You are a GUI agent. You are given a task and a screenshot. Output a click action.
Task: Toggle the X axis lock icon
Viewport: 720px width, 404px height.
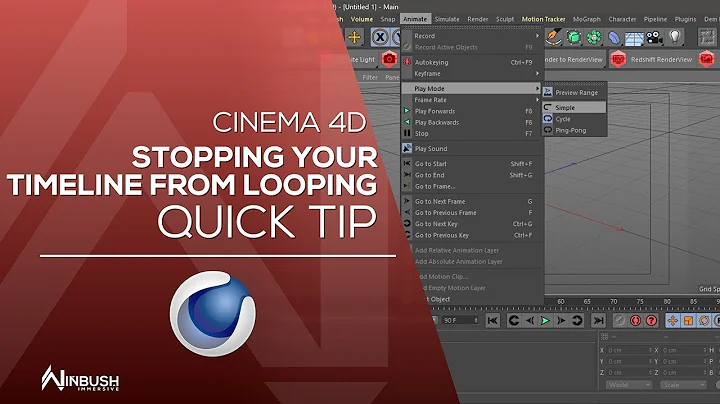point(380,37)
